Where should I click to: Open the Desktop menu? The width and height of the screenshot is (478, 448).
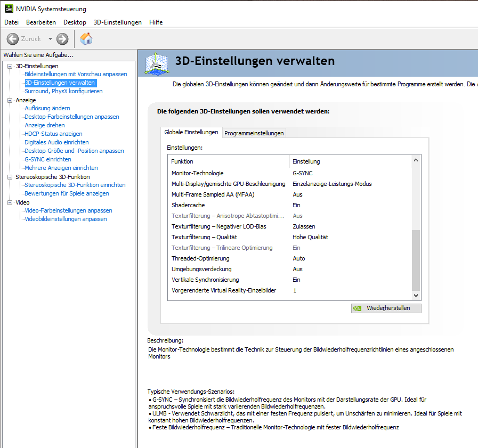[75, 22]
